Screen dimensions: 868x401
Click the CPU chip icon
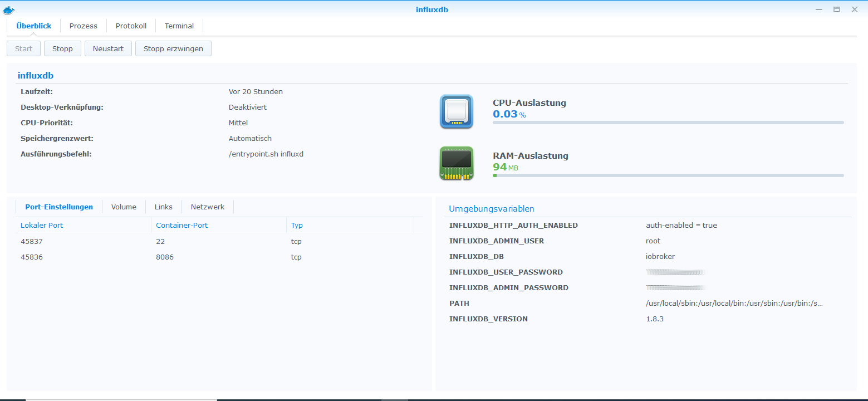point(457,111)
